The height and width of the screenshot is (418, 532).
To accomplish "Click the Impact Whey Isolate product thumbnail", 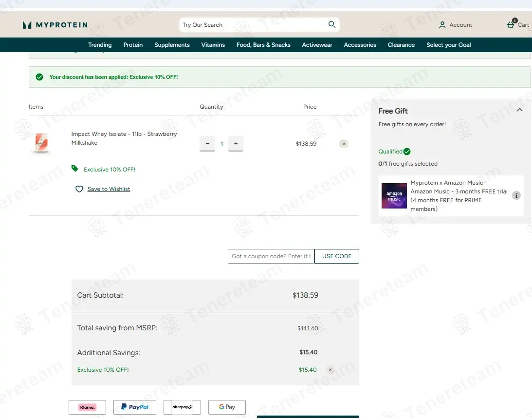I will [x=41, y=143].
